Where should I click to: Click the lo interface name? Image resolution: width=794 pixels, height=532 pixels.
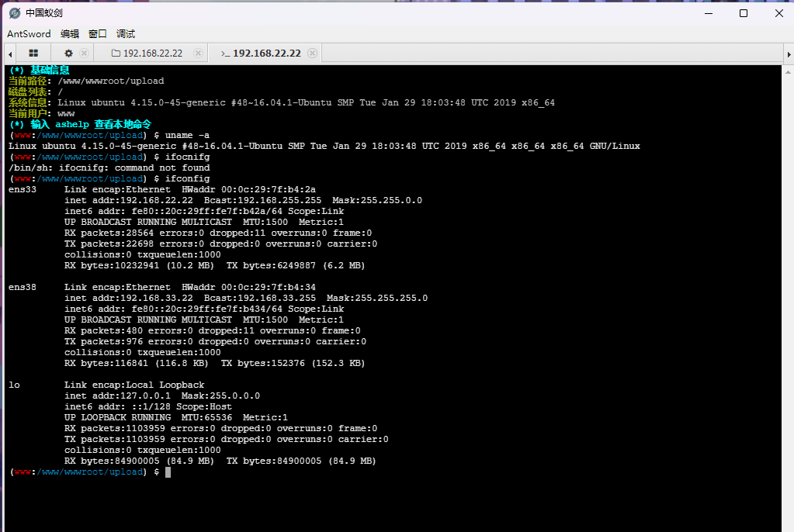coord(14,385)
